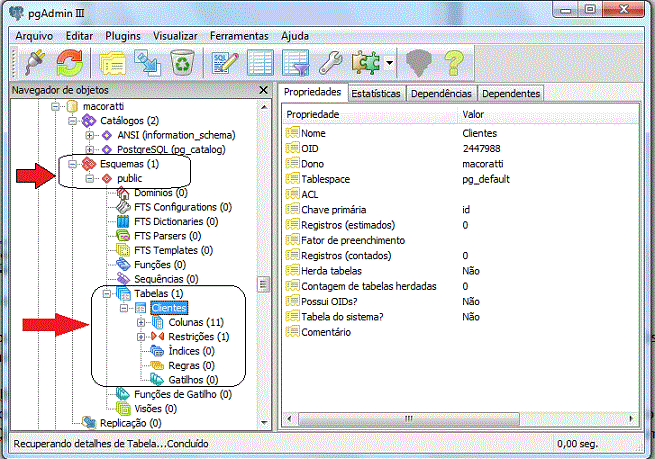
Task: Expand the ANSI (information_schema) node
Action: click(x=89, y=135)
